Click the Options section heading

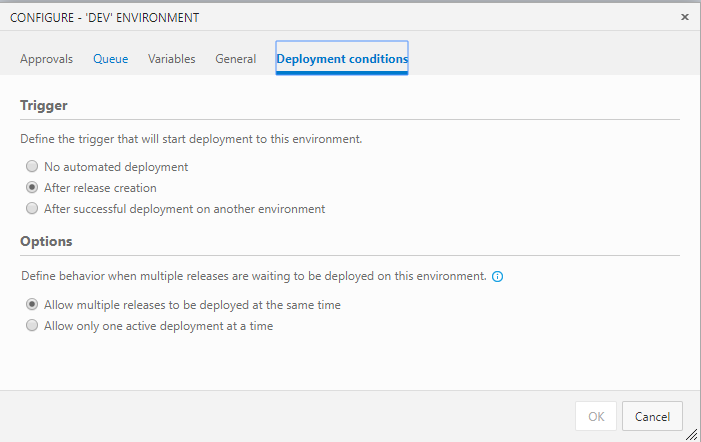pyautogui.click(x=46, y=242)
